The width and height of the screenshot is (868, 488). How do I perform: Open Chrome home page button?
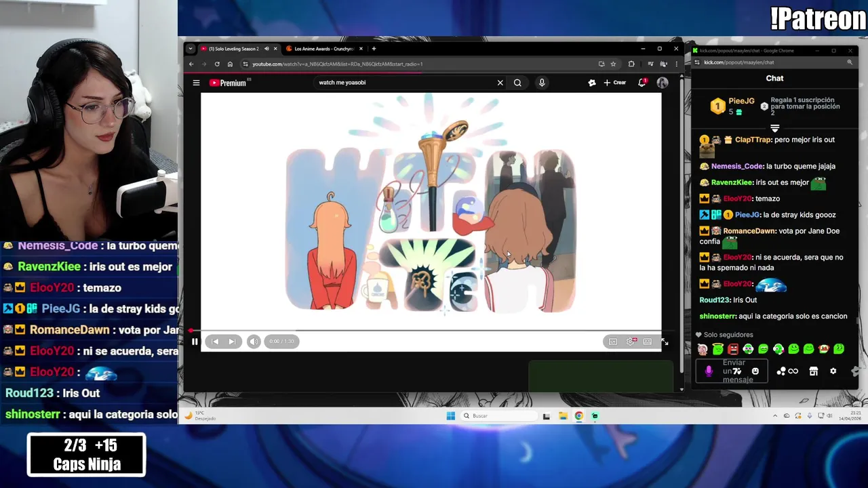click(230, 64)
